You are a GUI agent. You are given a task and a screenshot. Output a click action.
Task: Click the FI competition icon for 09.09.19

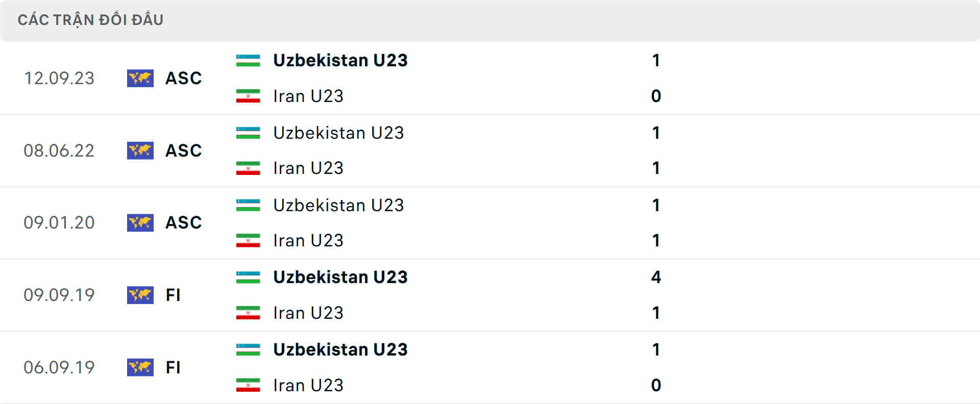(140, 295)
